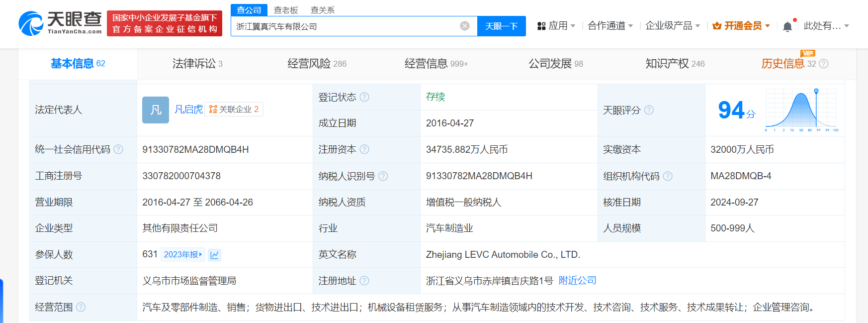The image size is (868, 323).
Task: Open legal representative 凡启虎 link
Action: click(x=188, y=109)
